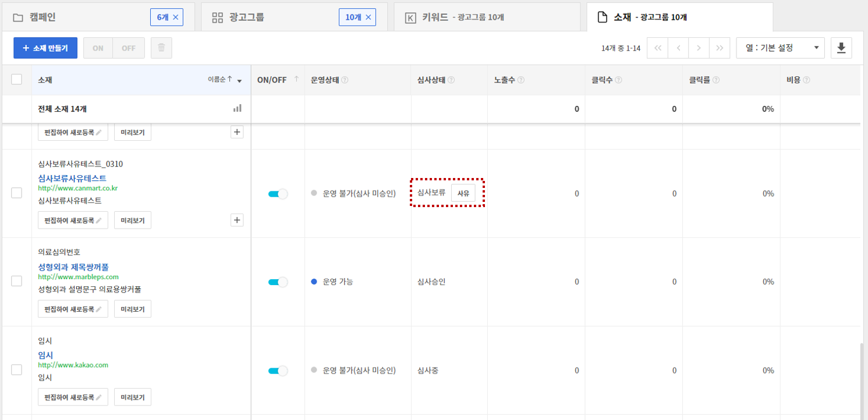
Task: Click the http://www.marbleps.com URL
Action: tap(78, 277)
